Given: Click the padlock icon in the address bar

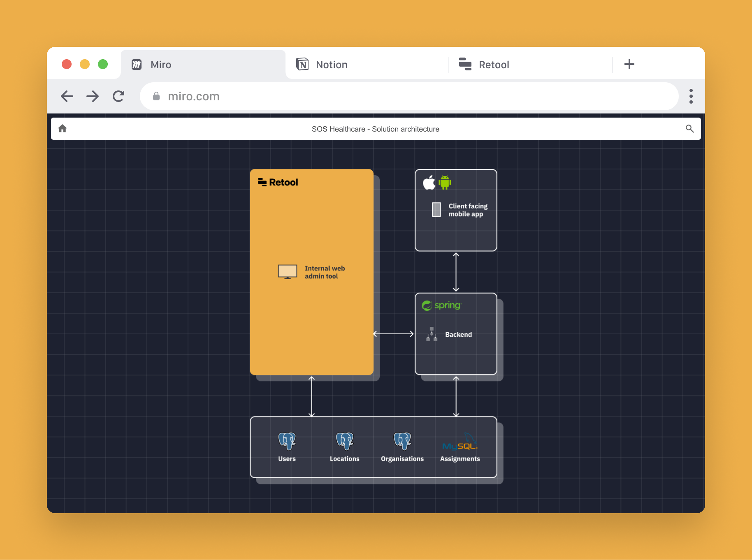Looking at the screenshot, I should coord(157,96).
